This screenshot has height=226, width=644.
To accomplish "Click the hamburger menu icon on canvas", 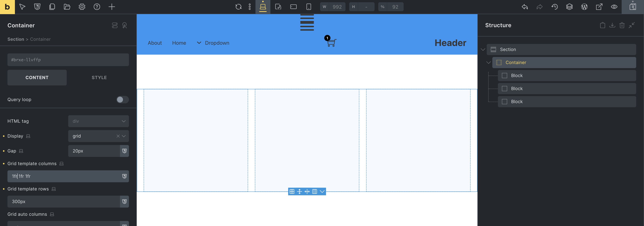I will pyautogui.click(x=307, y=23).
